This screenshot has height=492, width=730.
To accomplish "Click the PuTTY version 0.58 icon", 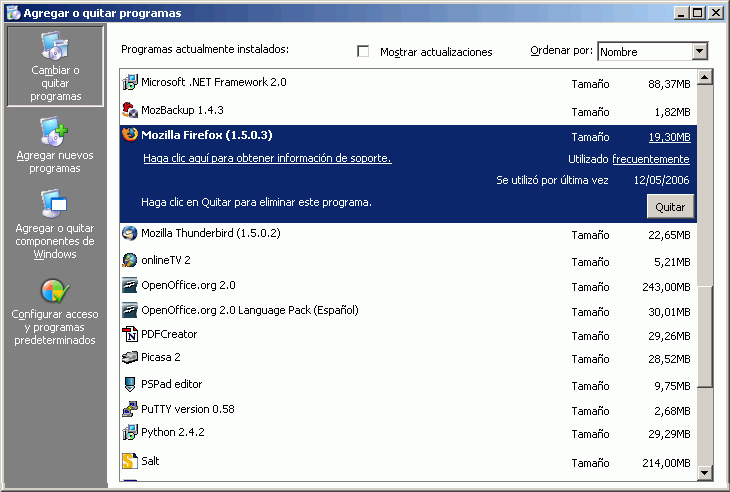I will click(129, 409).
